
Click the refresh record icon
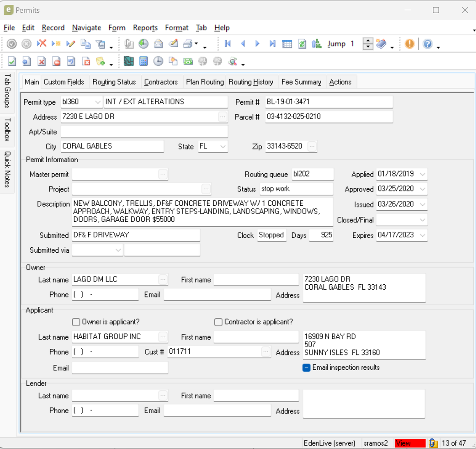coord(302,44)
